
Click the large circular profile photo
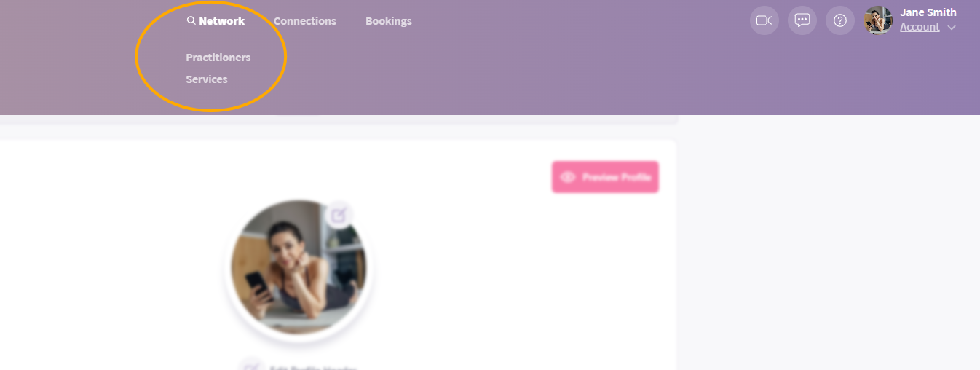coord(299,267)
